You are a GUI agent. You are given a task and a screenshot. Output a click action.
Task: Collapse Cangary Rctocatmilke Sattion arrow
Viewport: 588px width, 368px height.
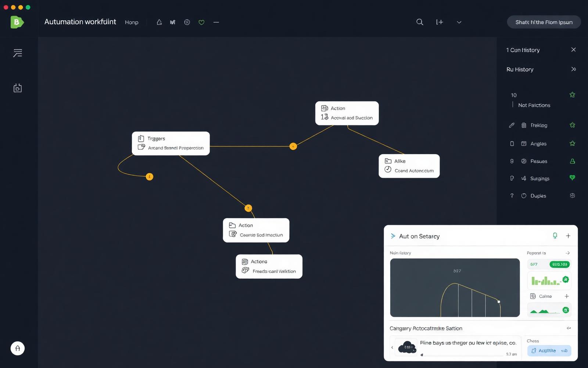tap(569, 328)
